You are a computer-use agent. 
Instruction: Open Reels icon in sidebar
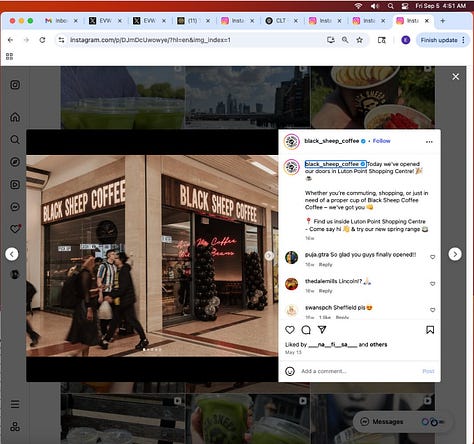click(x=15, y=184)
